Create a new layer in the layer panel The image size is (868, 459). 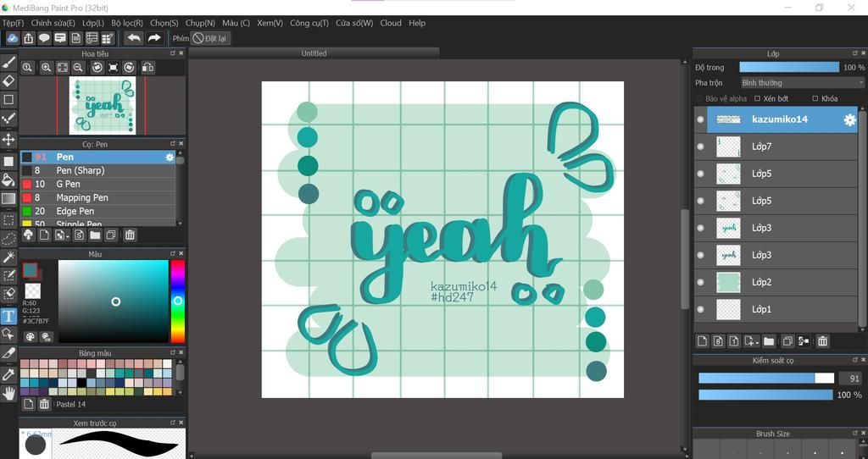tap(703, 341)
